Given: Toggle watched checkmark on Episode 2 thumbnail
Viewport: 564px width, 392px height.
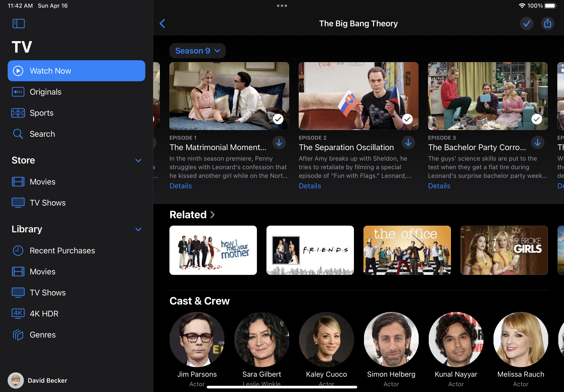Looking at the screenshot, I should click(407, 119).
